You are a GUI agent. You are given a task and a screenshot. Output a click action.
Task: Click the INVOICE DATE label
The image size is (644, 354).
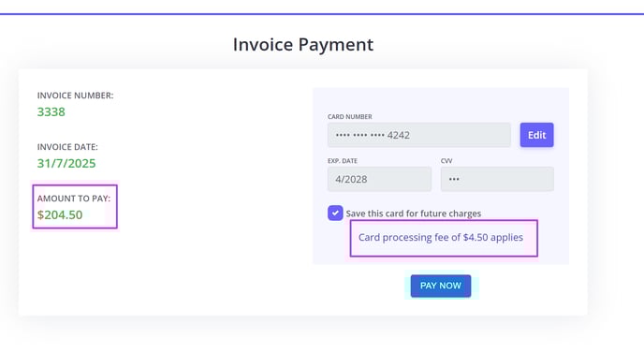coord(67,147)
